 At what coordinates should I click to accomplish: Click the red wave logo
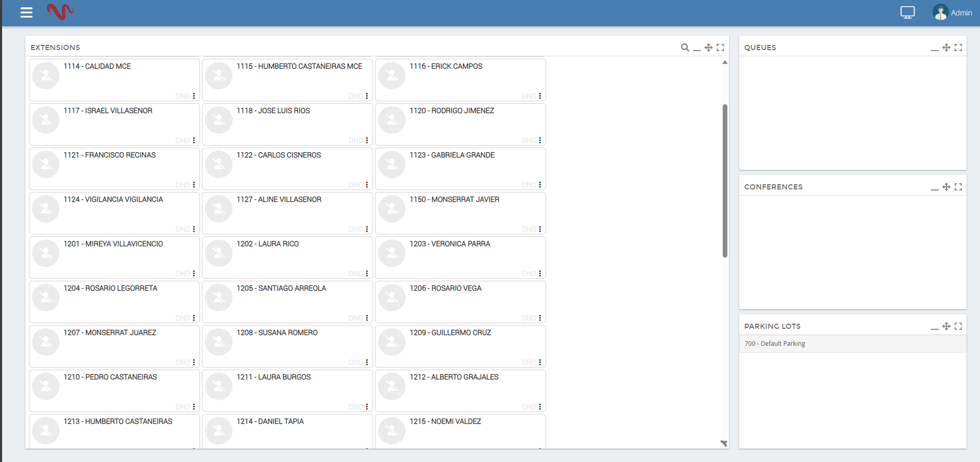click(x=60, y=11)
